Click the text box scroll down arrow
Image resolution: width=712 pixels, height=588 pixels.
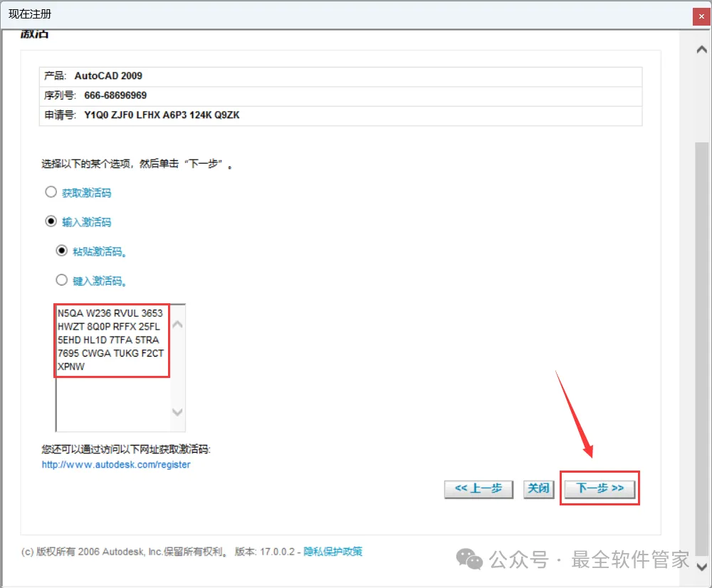[177, 412]
